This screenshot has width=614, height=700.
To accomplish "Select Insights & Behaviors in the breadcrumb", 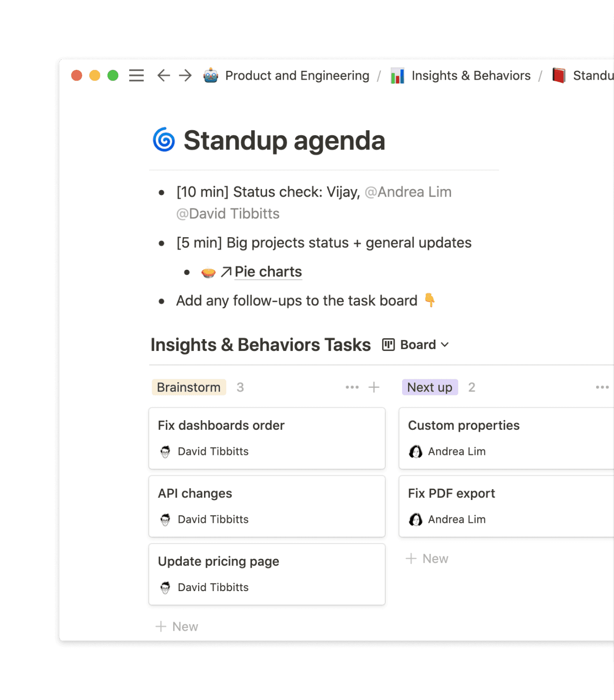I will [470, 75].
